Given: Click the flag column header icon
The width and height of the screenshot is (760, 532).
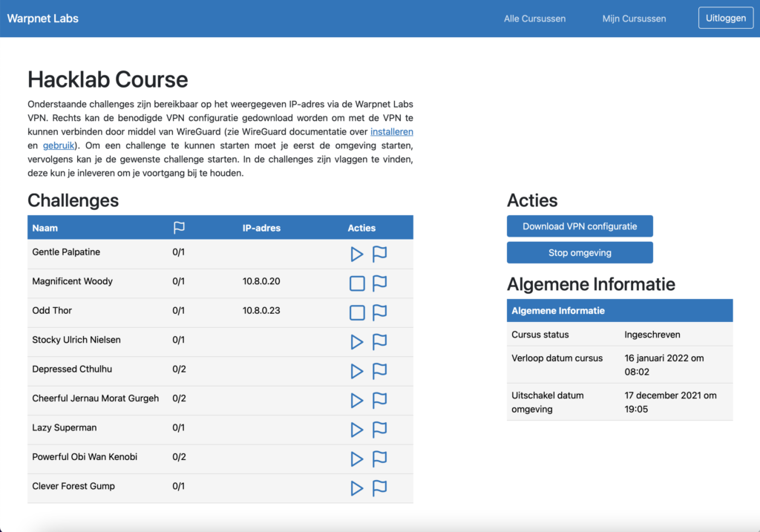Looking at the screenshot, I should coord(179,228).
